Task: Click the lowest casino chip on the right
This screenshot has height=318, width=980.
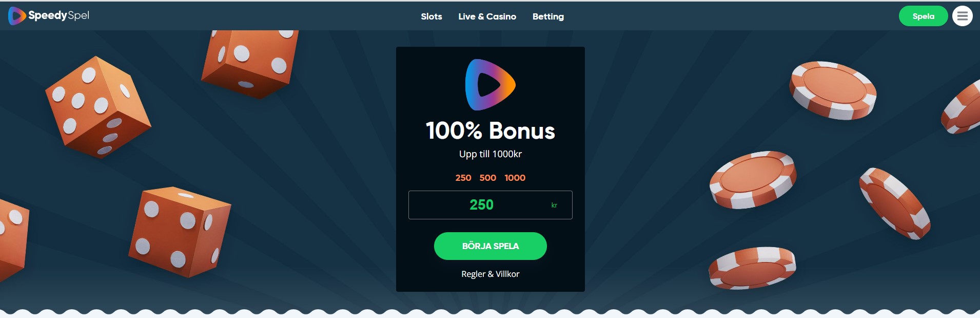Action: [752, 268]
